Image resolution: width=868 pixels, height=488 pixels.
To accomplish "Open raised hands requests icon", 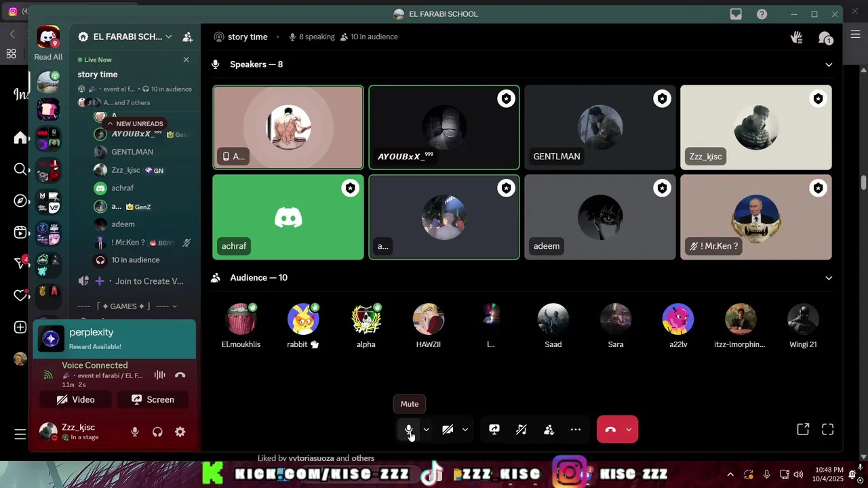I will pos(797,37).
